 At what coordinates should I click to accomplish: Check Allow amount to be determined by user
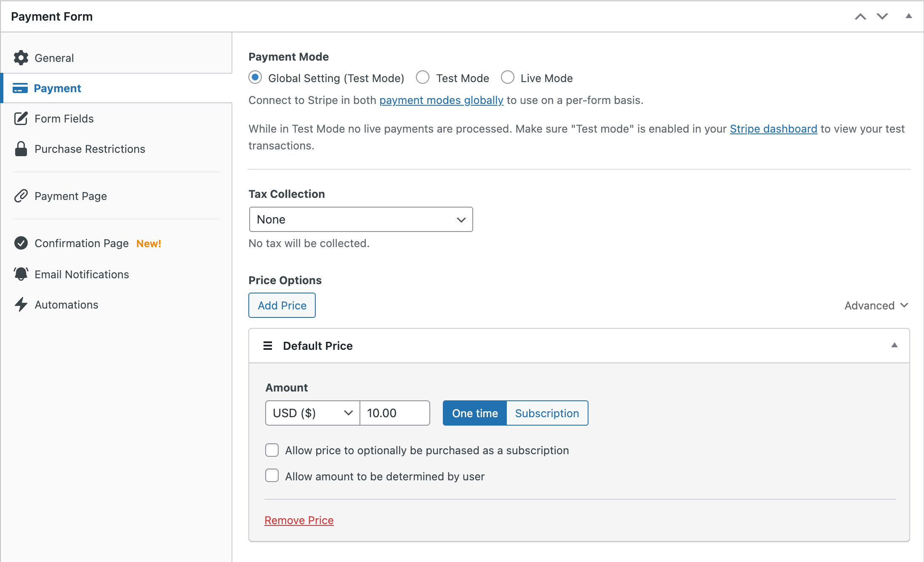click(272, 476)
